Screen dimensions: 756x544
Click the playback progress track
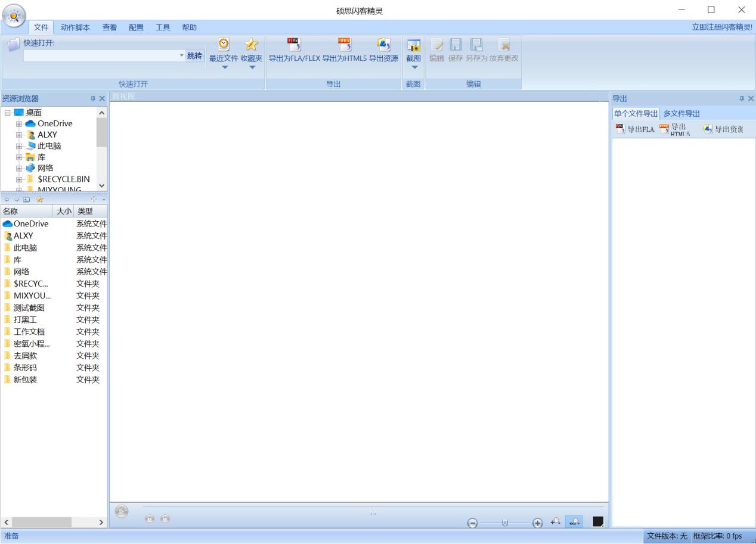373,507
